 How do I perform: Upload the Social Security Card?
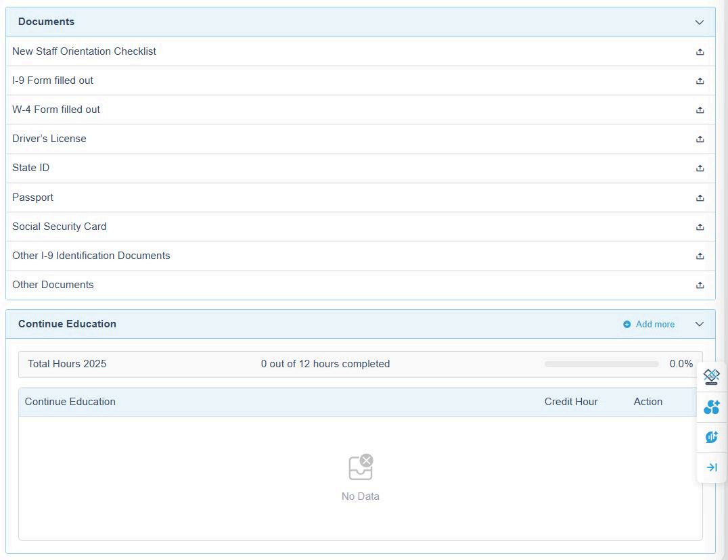[700, 227]
